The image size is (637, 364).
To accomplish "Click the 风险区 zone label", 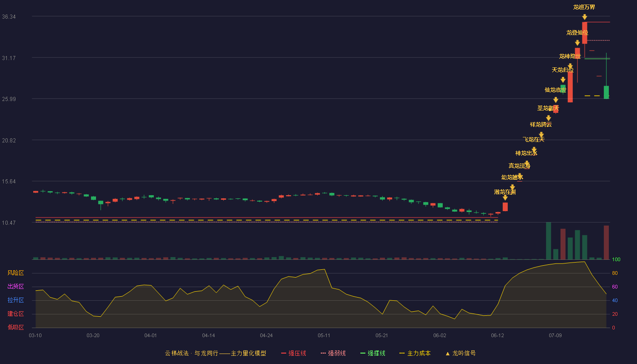I will [x=16, y=273].
